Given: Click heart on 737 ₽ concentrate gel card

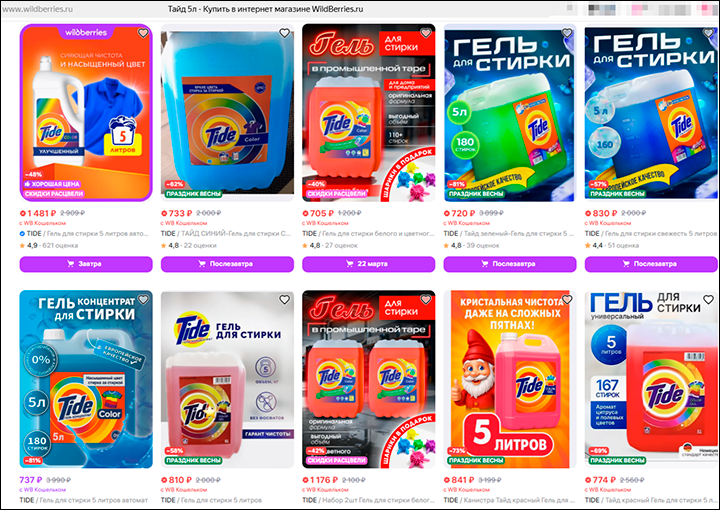Looking at the screenshot, I should click(143, 300).
